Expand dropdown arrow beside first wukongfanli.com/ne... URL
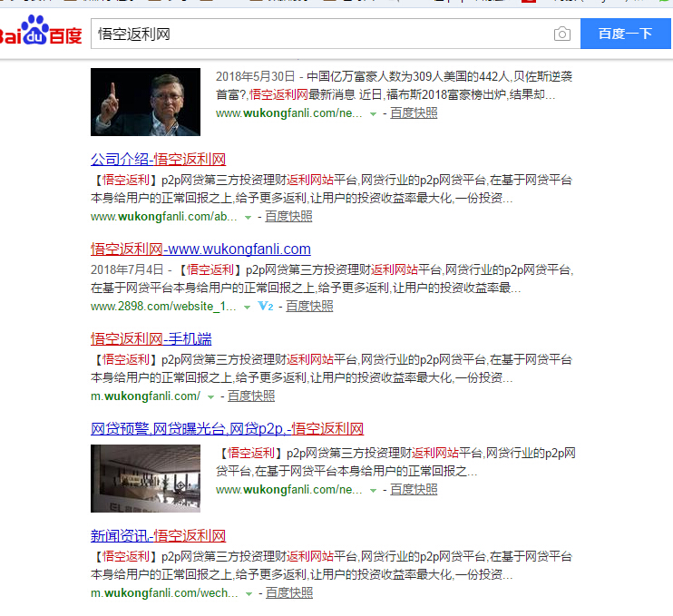The height and width of the screenshot is (616, 673). [x=374, y=113]
